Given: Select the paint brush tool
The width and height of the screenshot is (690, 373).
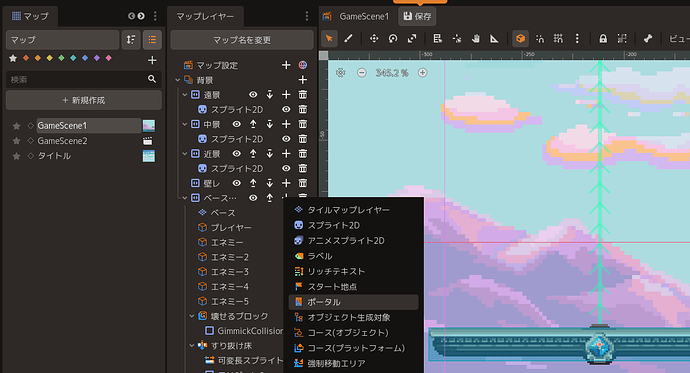Looking at the screenshot, I should (x=348, y=39).
